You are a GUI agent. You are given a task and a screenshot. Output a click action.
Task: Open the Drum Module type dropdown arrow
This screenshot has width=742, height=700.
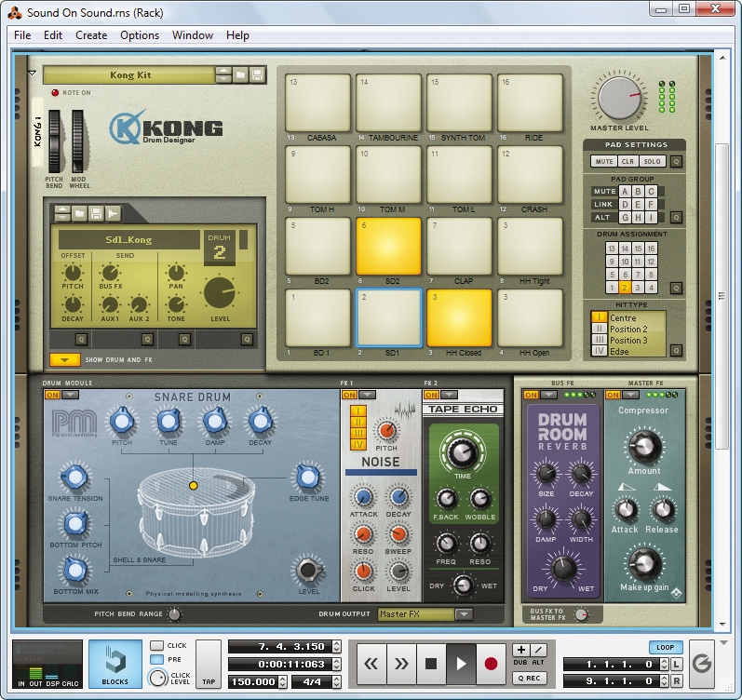(x=70, y=395)
